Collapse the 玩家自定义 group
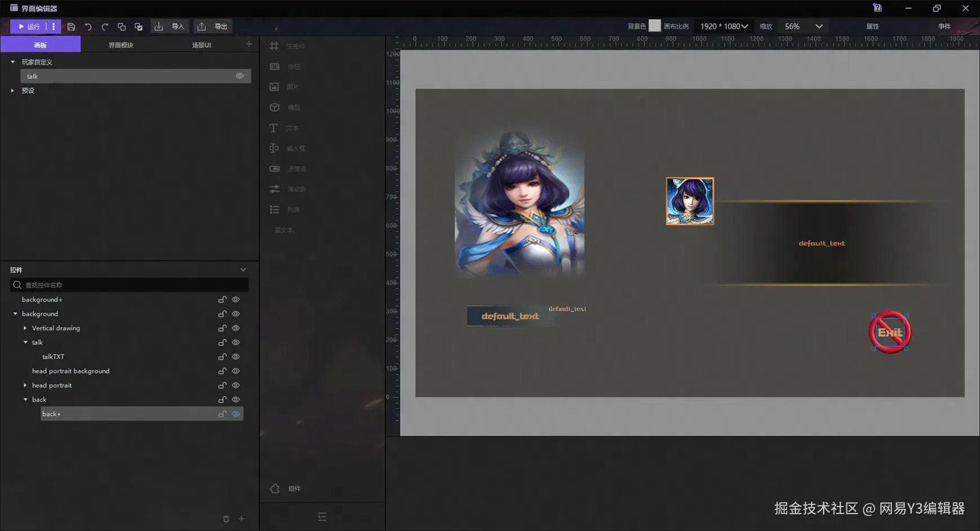Viewport: 980px width, 531px height. [13, 62]
